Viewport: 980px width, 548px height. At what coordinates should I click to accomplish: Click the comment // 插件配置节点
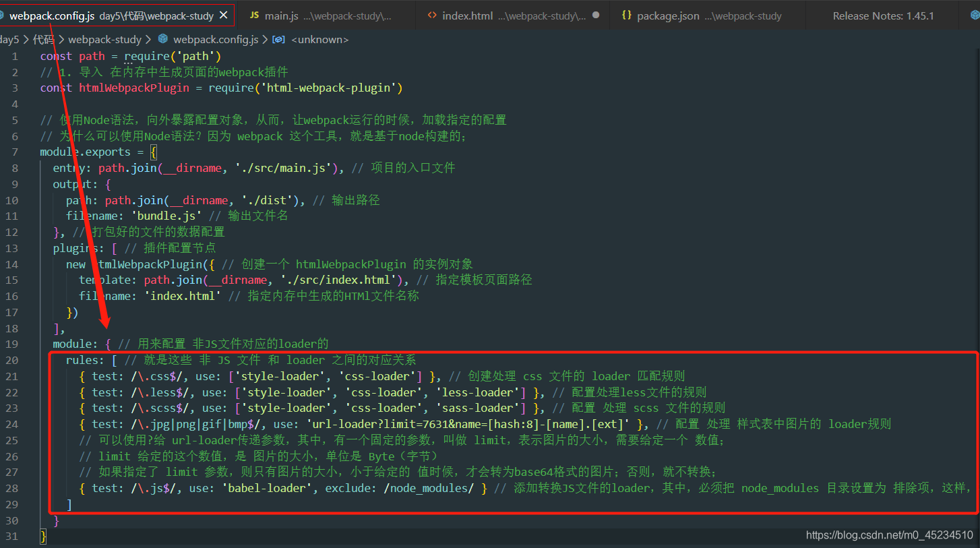click(170, 248)
